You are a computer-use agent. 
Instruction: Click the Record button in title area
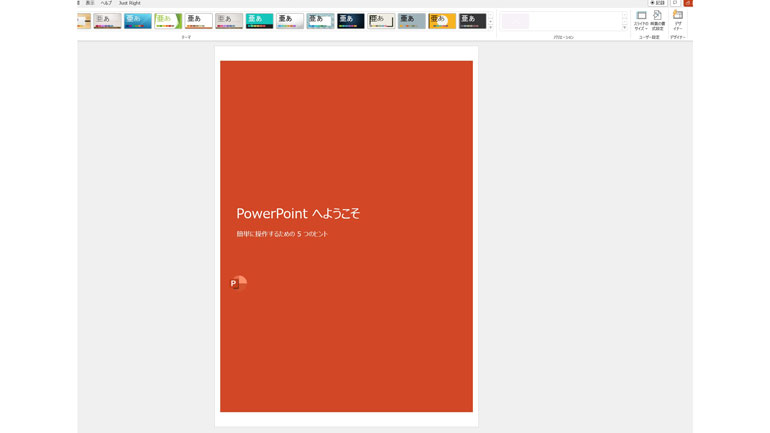click(x=657, y=3)
